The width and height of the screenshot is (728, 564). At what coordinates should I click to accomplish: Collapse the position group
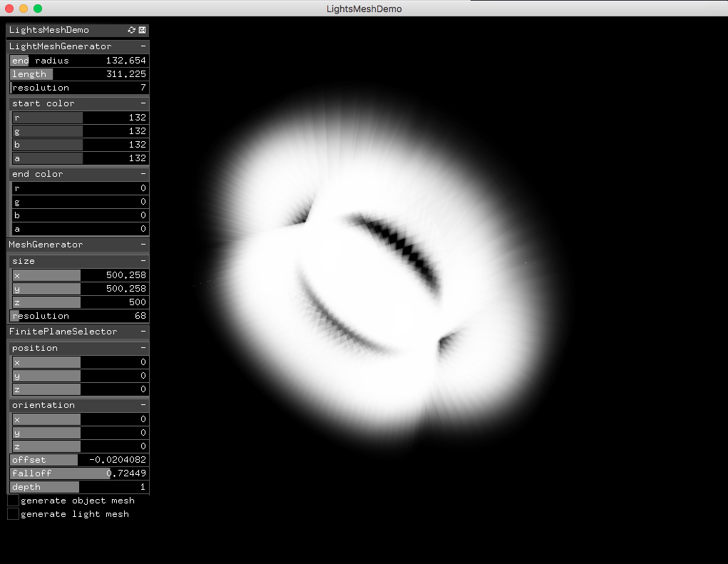pos(142,347)
